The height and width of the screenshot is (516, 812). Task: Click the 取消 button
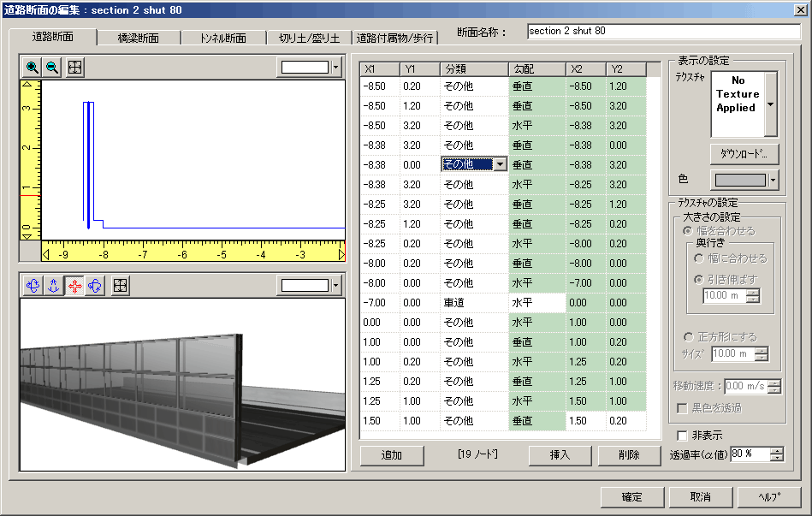pyautogui.click(x=701, y=497)
